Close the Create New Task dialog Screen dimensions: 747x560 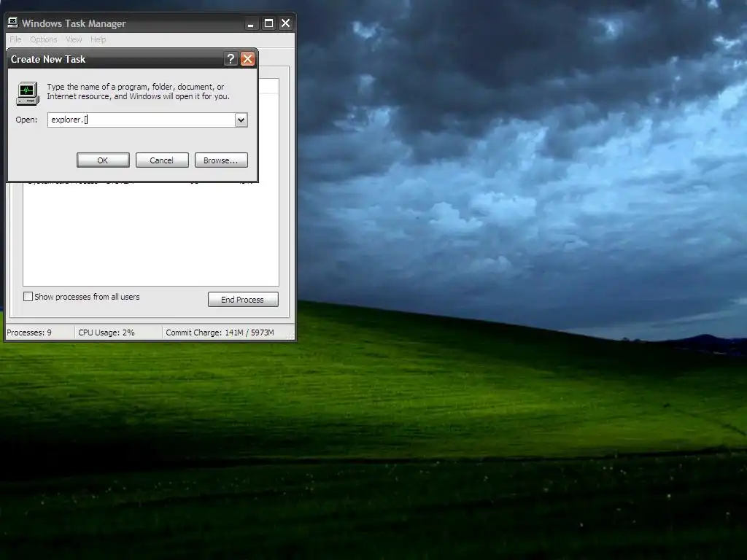coord(247,58)
